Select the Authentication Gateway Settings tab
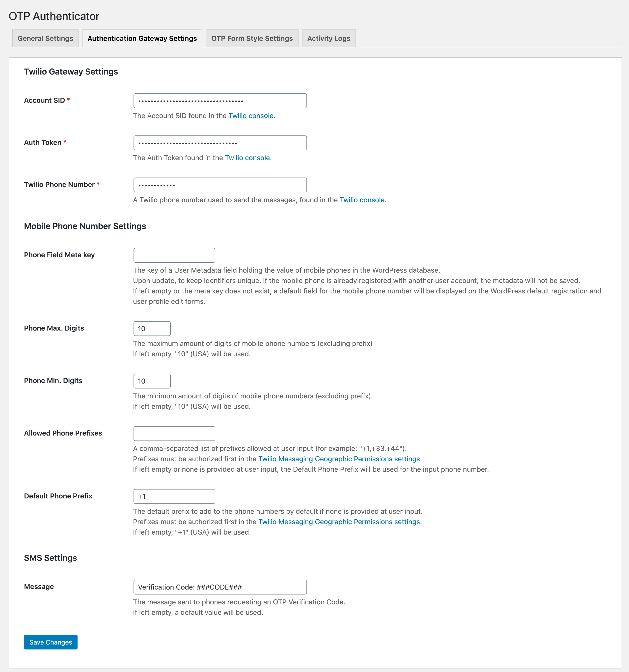The image size is (629, 672). [142, 38]
